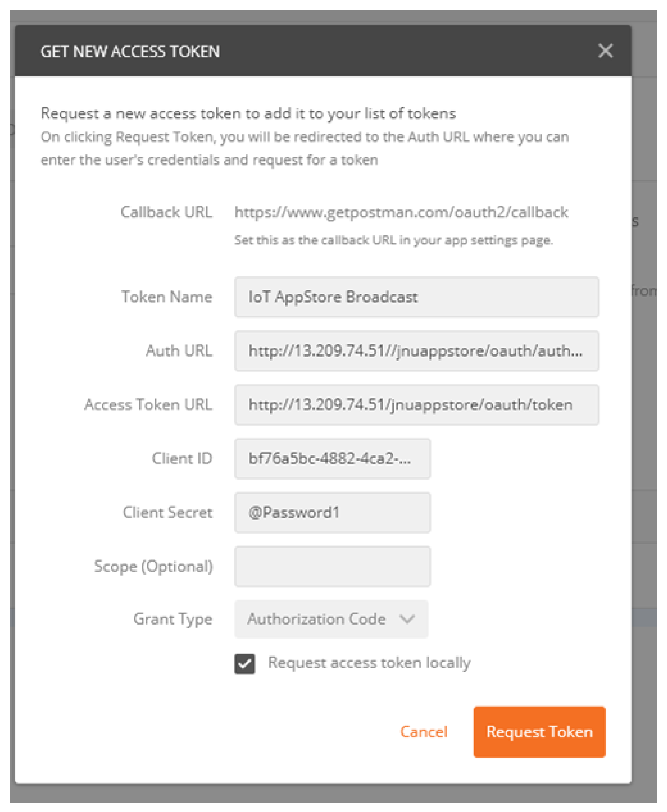Click into the Auth URL field
This screenshot has height=812, width=667.
click(x=416, y=351)
